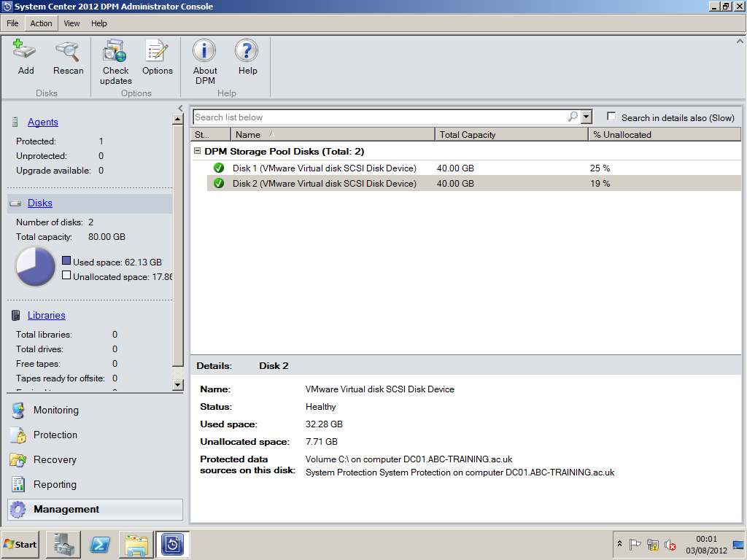Open the search box dropdown arrow
The image size is (747, 560).
point(587,117)
